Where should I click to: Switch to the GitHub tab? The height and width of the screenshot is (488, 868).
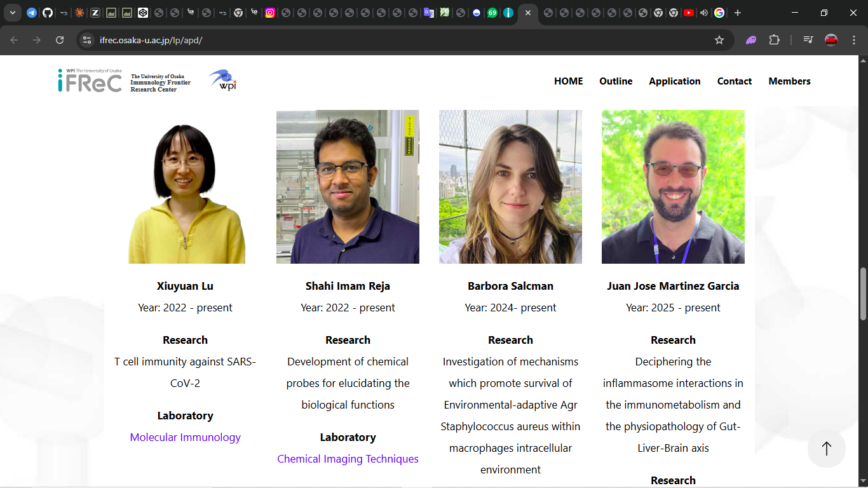point(48,13)
